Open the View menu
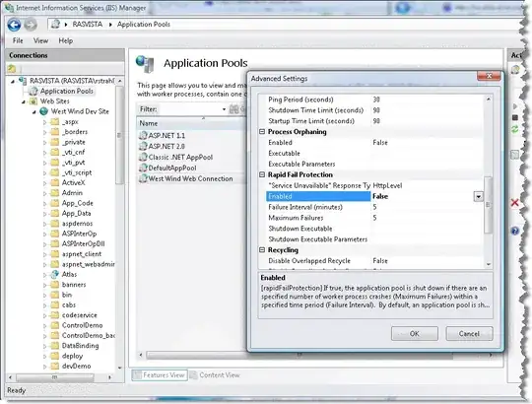 [x=40, y=40]
